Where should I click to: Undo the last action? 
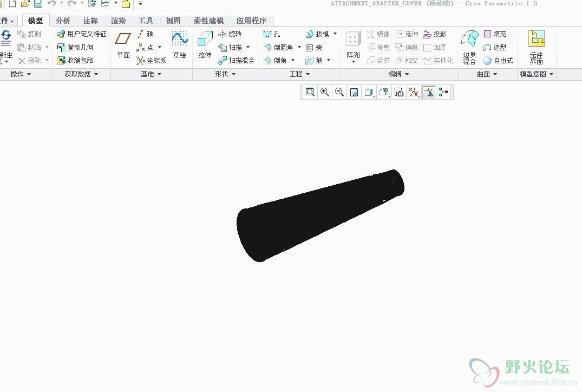51,3
